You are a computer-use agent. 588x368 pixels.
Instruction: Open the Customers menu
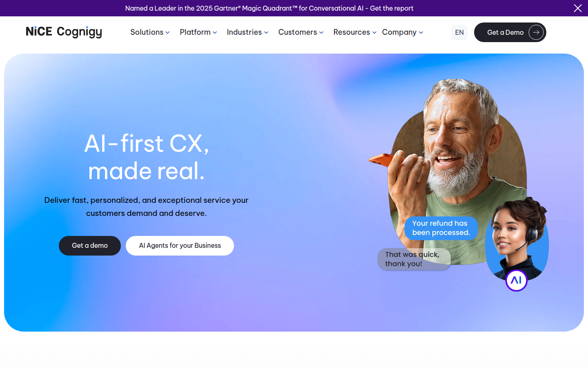click(301, 32)
